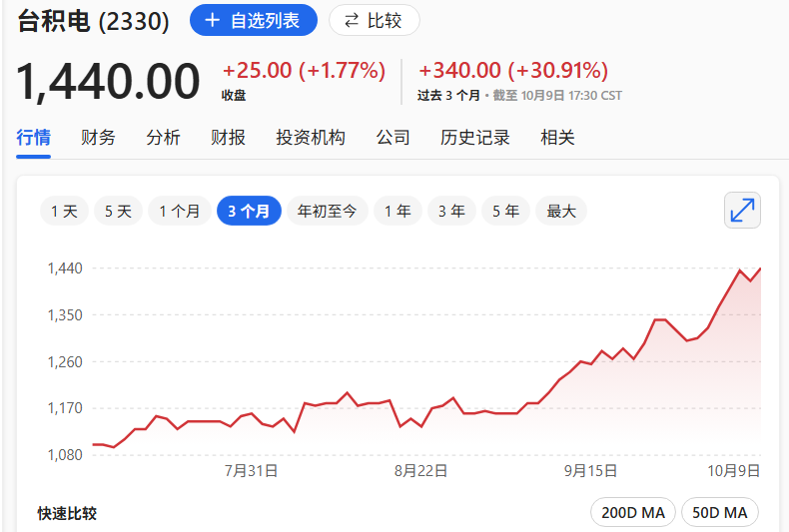The height and width of the screenshot is (532, 789).
Task: Select the 5 天 time range
Action: [x=117, y=211]
